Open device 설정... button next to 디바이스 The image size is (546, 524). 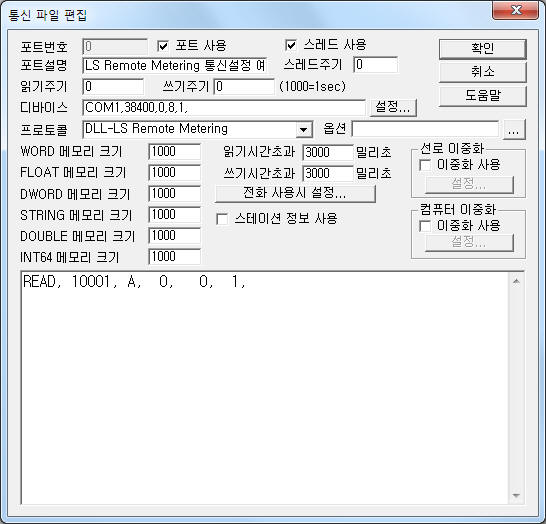pyautogui.click(x=393, y=107)
